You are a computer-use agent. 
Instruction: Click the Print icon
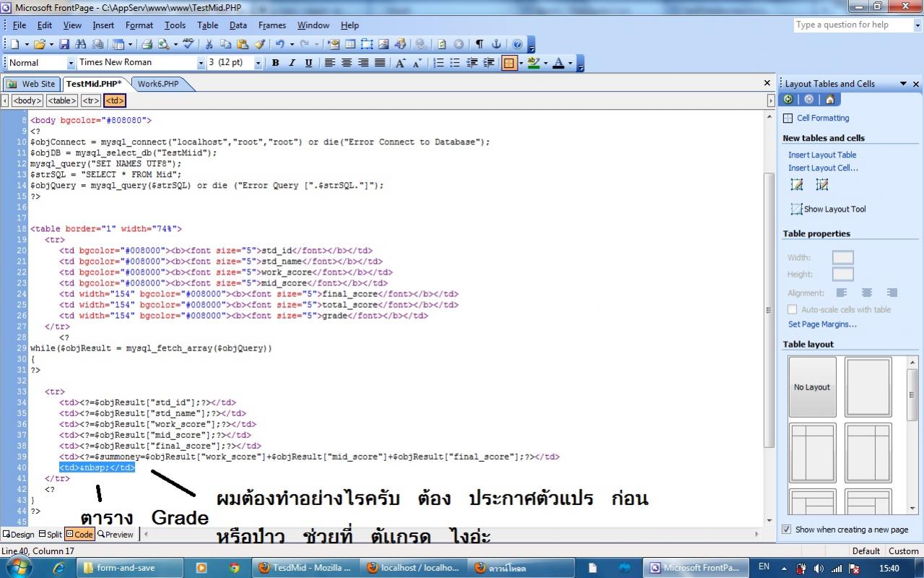(x=147, y=44)
